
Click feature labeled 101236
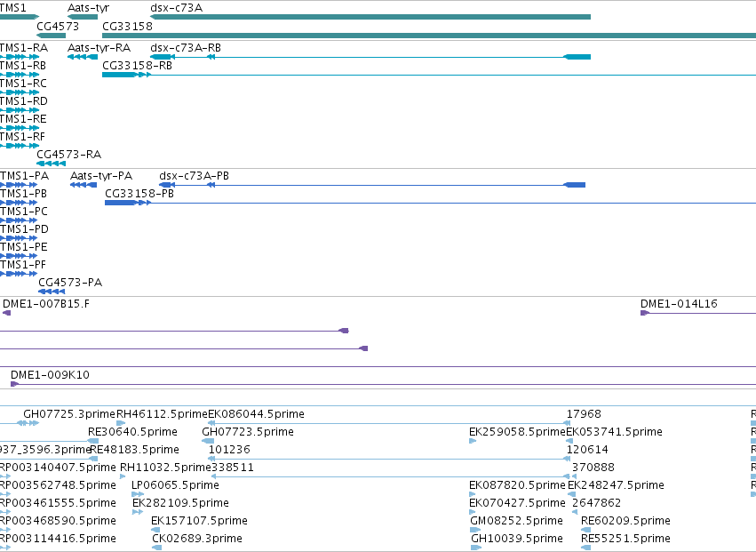pyautogui.click(x=229, y=450)
